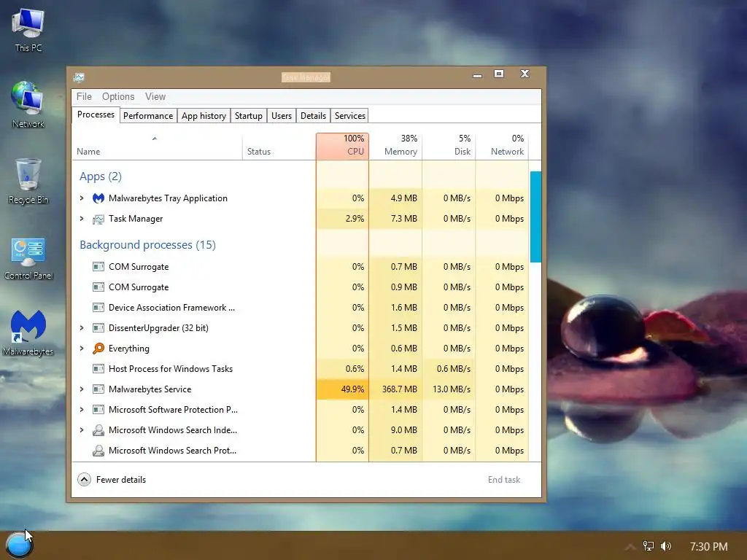Expand Microsoft Windows Search Indexer row
The image size is (747, 560).
[x=82, y=430]
